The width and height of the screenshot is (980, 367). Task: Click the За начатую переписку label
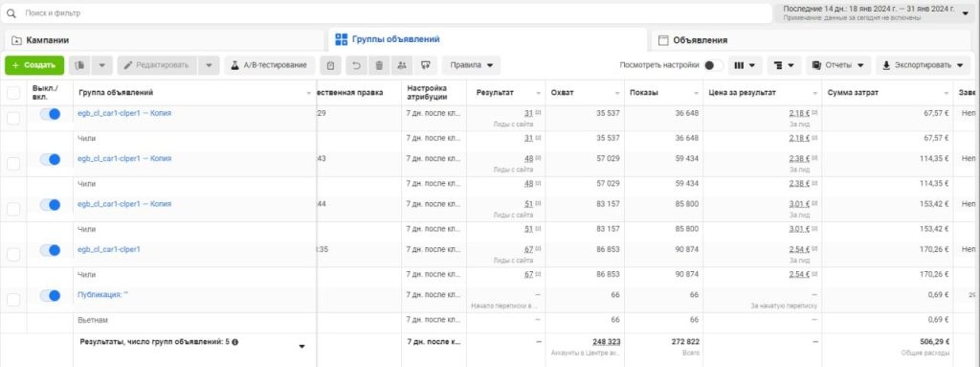click(x=784, y=306)
